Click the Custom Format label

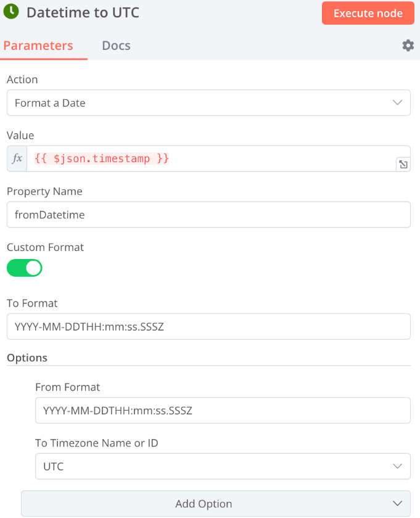(x=45, y=247)
